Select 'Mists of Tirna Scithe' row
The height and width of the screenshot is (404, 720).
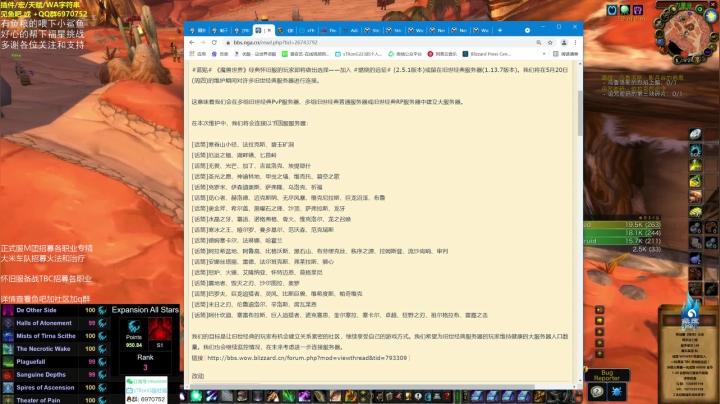55,336
